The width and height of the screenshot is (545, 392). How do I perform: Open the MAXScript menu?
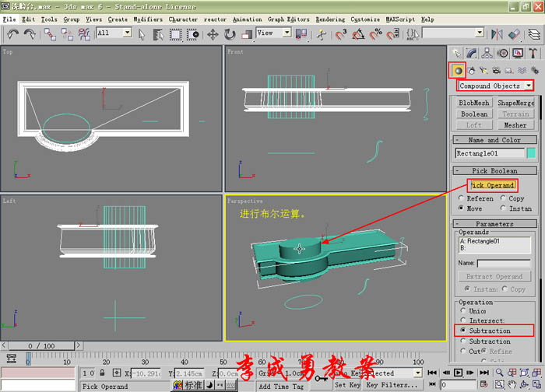[x=400, y=19]
